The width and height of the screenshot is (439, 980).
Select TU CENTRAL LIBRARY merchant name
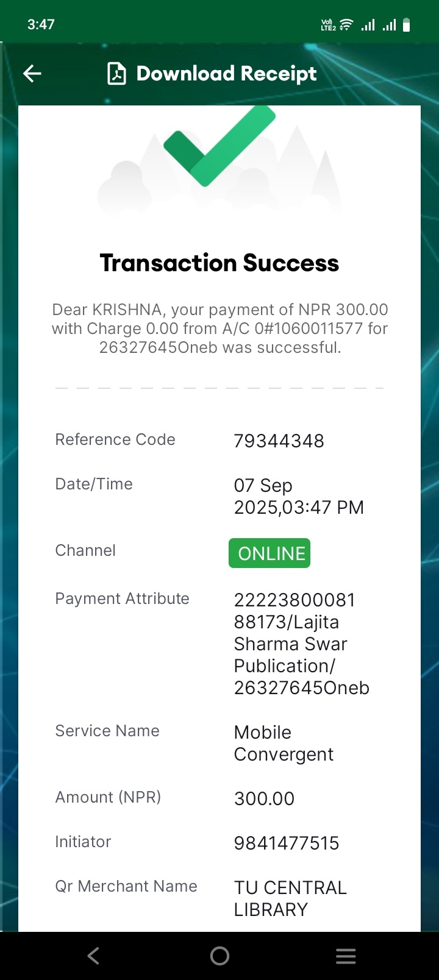(290, 898)
